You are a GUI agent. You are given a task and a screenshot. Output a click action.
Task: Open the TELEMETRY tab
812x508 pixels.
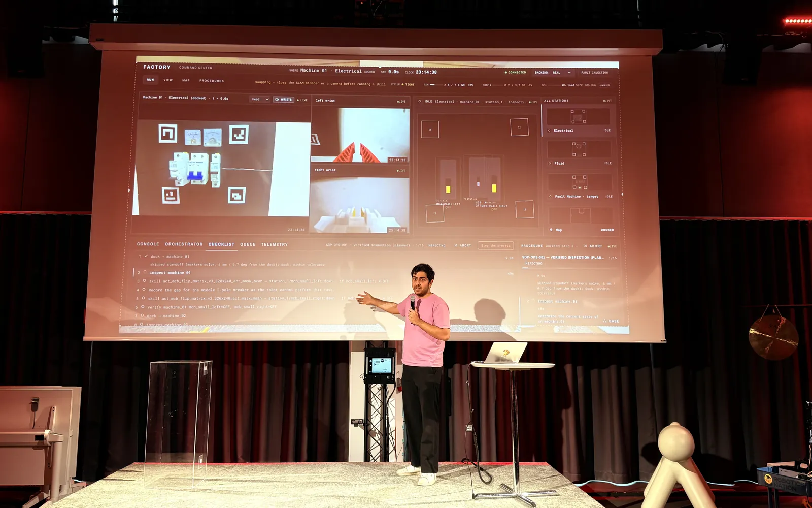pos(274,244)
